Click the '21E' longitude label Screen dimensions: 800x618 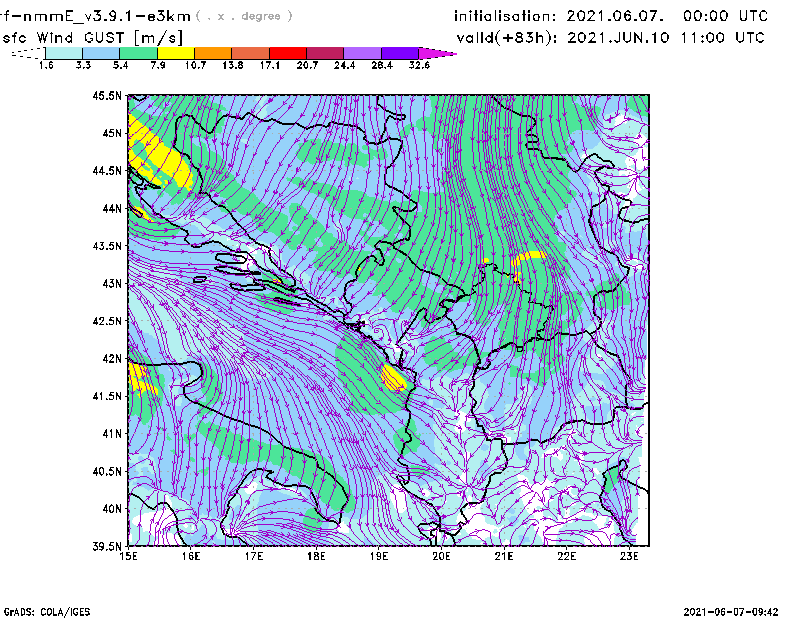tap(504, 556)
